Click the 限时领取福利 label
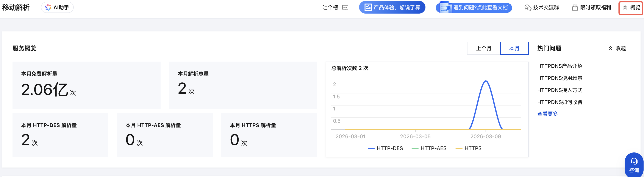644x177 pixels. pyautogui.click(x=596, y=8)
